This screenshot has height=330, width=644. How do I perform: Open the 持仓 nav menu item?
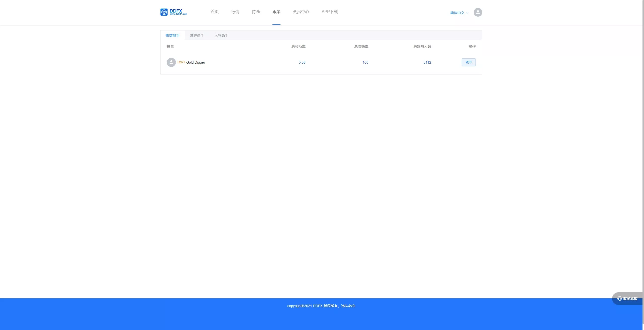click(x=256, y=12)
